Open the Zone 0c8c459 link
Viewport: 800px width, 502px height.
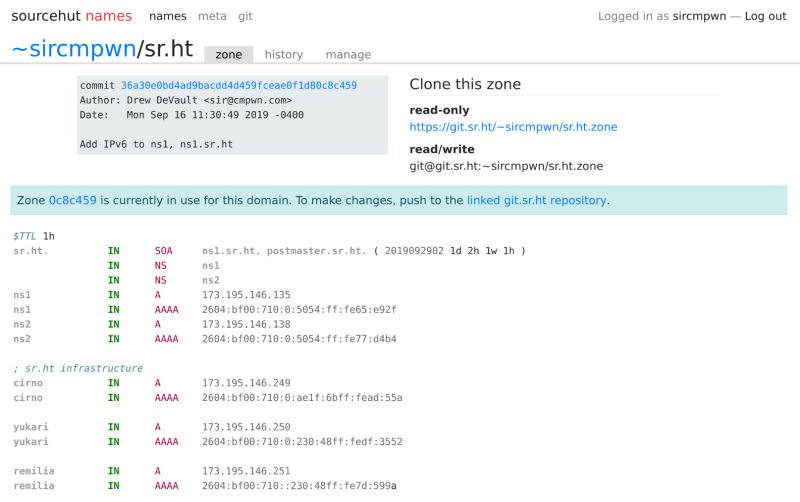(x=72, y=200)
